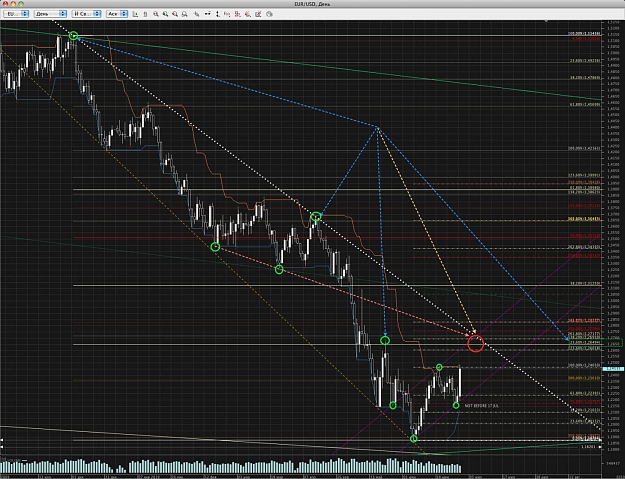Click the second magnifier zoom icon
Viewport: 625px width, 479px height.
tap(165, 14)
